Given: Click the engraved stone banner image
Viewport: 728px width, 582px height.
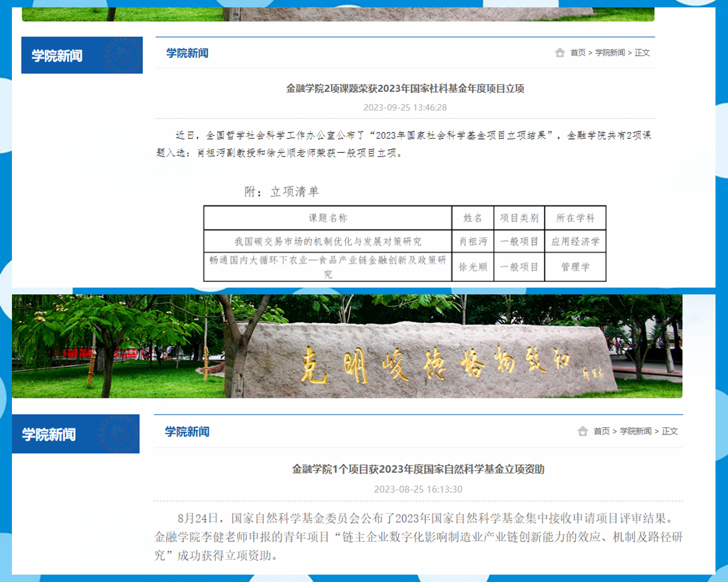Looking at the screenshot, I should 347,346.
